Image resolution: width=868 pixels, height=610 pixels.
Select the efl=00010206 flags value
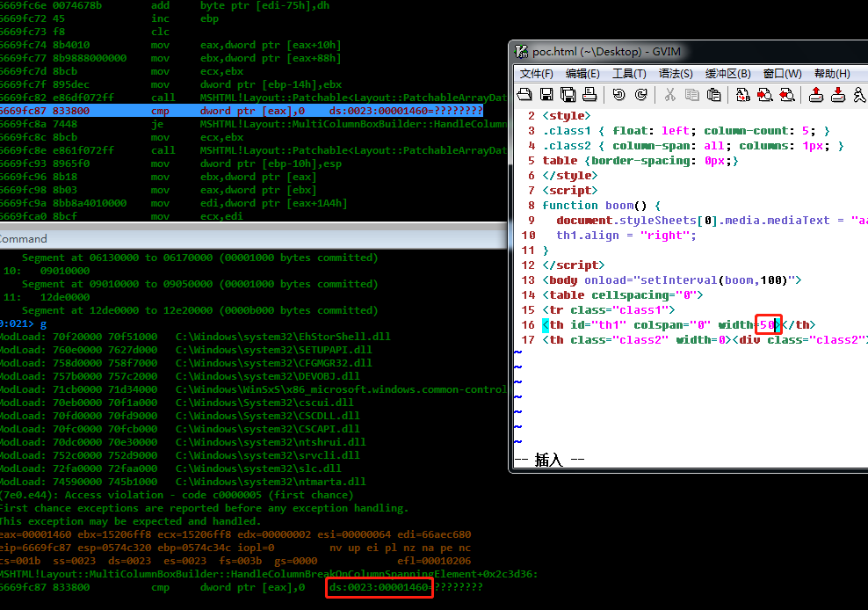click(434, 562)
